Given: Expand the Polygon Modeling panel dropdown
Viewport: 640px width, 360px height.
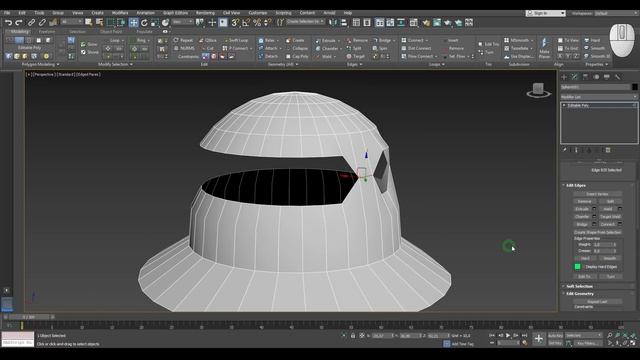Looking at the screenshot, I should (x=40, y=64).
